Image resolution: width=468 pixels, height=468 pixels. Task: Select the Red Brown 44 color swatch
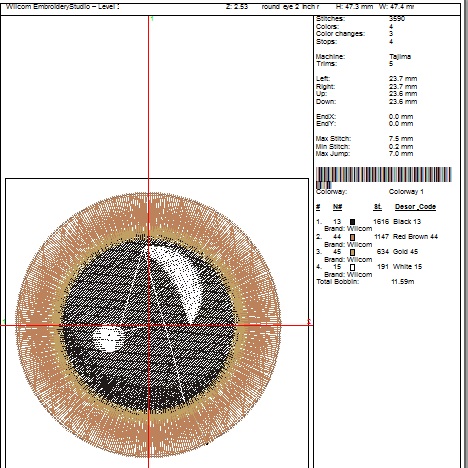352,237
